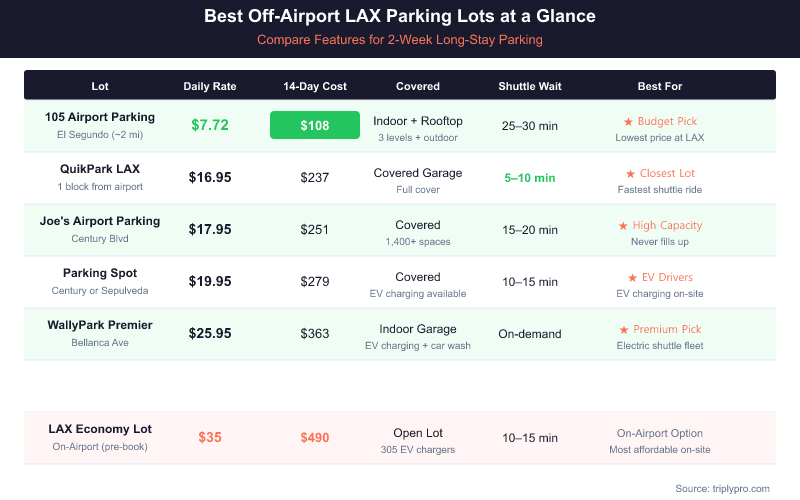Click the star icon beside Closest Lot
This screenshot has width=800, height=500.
pos(630,174)
